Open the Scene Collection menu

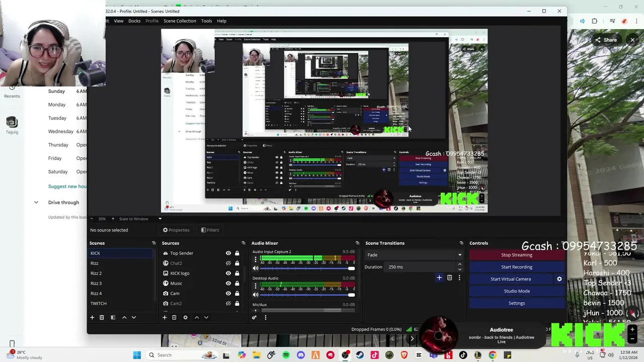180,21
